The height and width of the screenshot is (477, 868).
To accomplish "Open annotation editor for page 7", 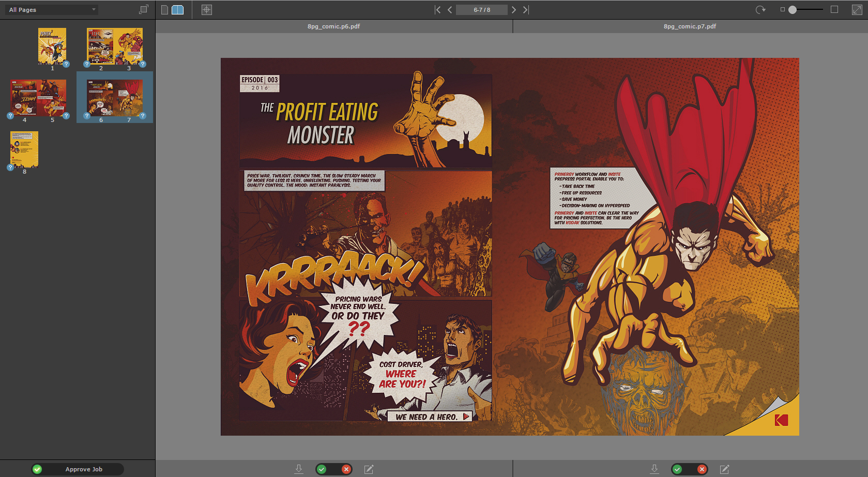I will click(724, 469).
